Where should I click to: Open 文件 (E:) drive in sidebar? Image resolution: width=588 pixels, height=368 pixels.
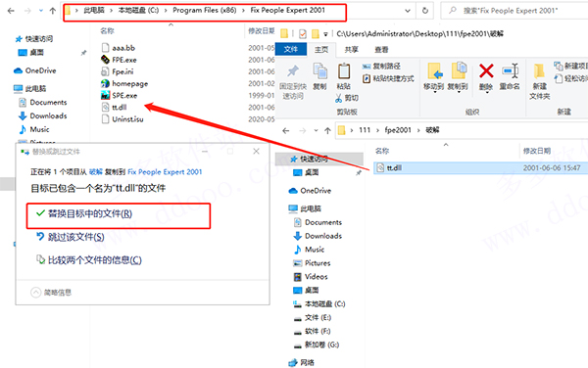(312, 317)
